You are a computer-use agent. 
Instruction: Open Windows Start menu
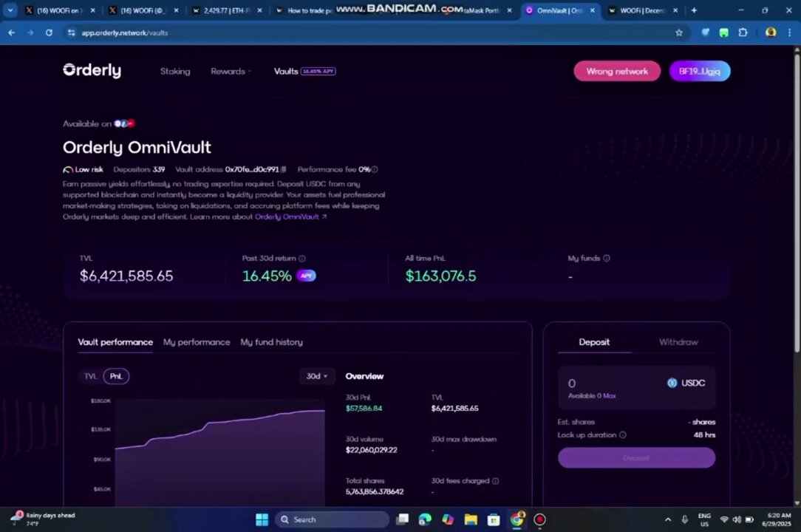pos(262,519)
